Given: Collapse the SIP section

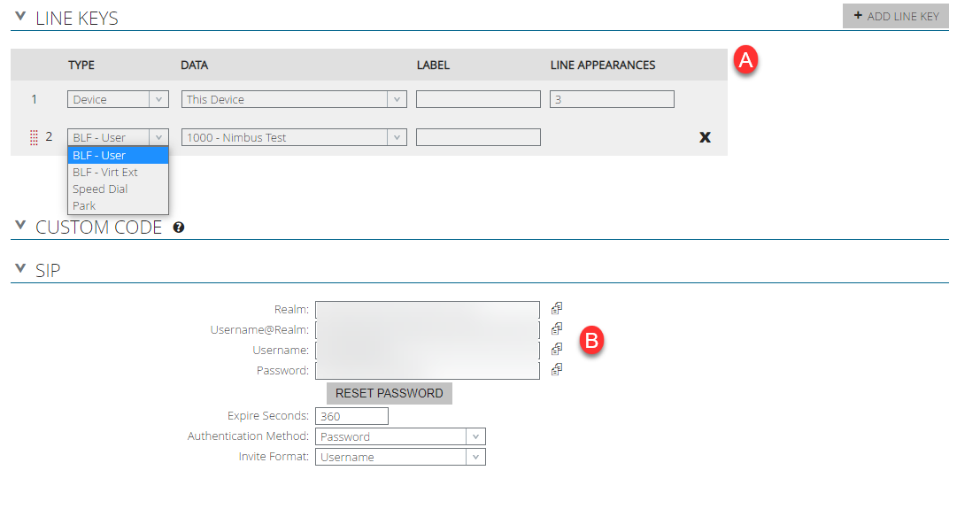Looking at the screenshot, I should (21, 269).
